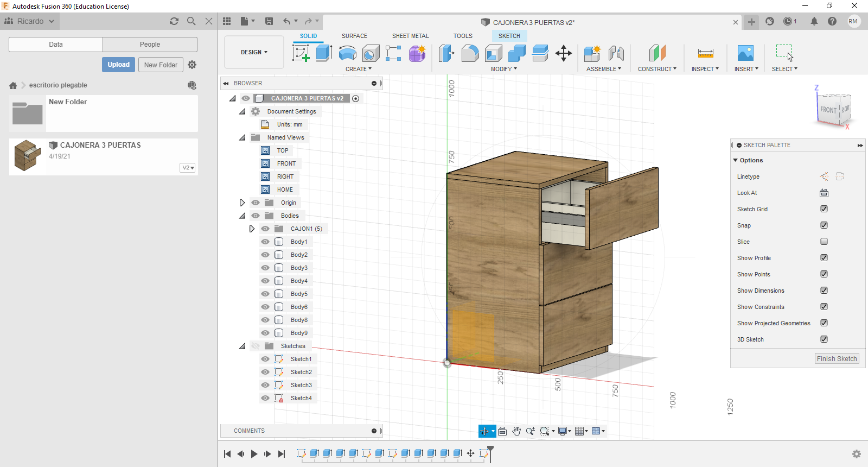Click the Measure ruler icon under Inspect
This screenshot has width=868, height=467.
(x=705, y=53)
